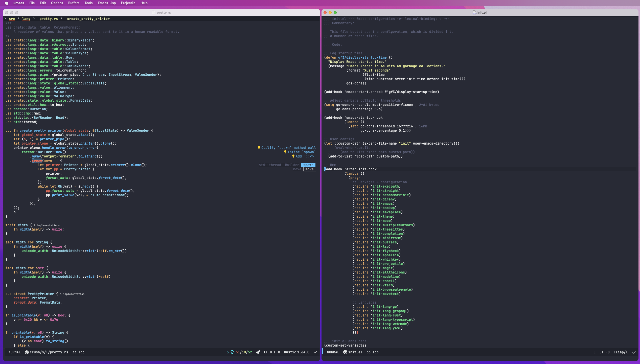Click the 51/10/52 diagnostics counts in modeline
The image size is (640, 364).
pos(244,352)
